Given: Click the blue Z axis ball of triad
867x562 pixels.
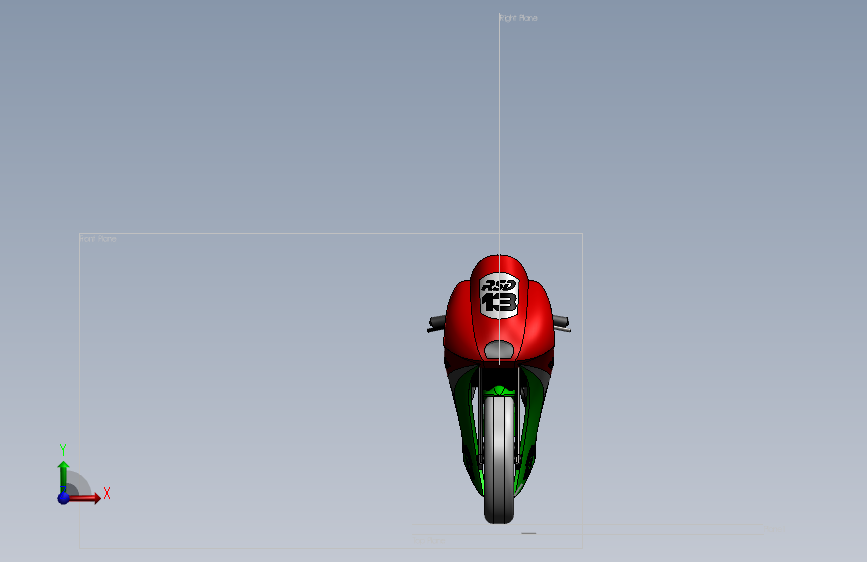Looking at the screenshot, I should click(64, 498).
